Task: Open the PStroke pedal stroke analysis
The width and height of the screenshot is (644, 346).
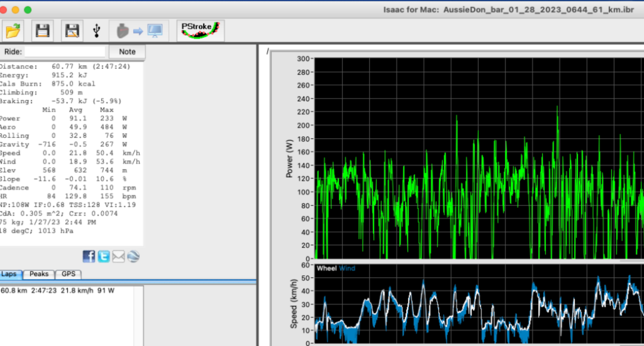Action: 199,31
